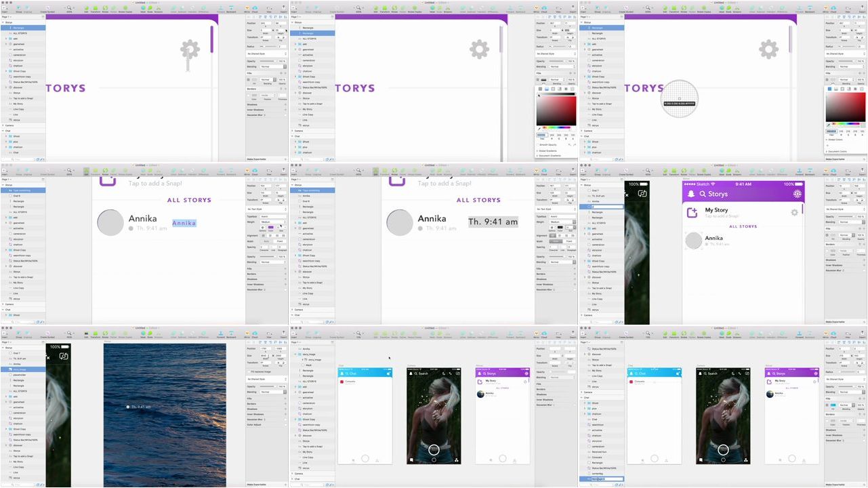Toggle Smooth Opacity checkbox in the color popover
This screenshot has height=488, width=868.
[537, 144]
